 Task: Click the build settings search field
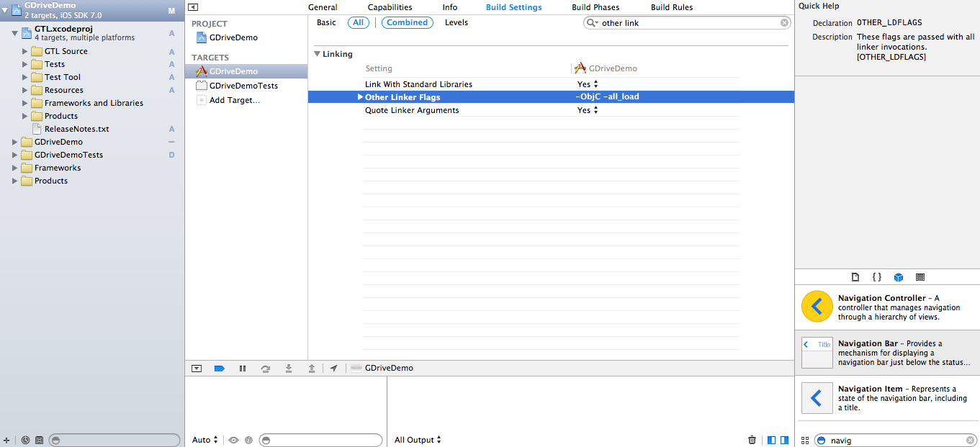688,23
